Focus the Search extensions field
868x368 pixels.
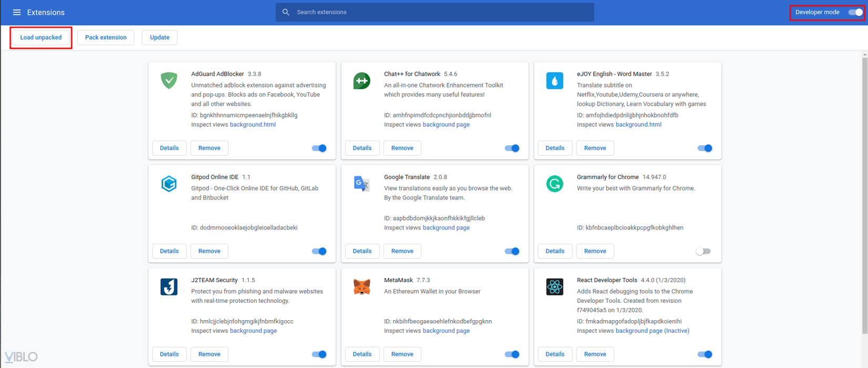442,12
